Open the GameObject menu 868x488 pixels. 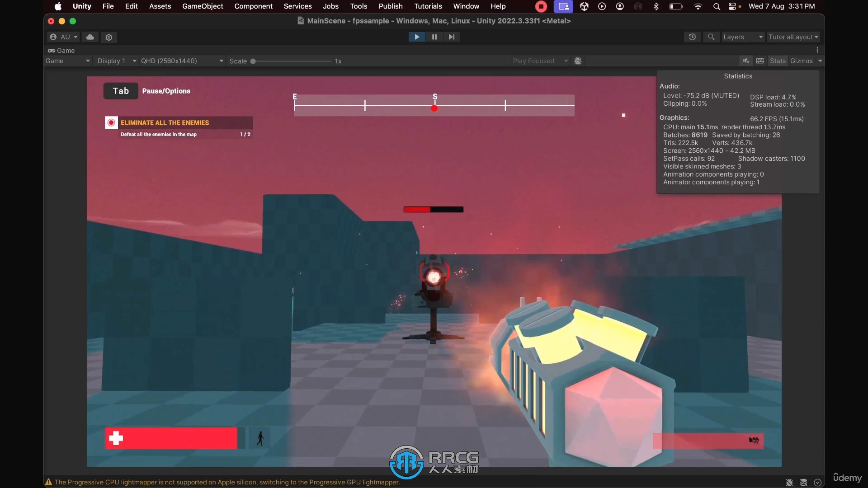click(x=203, y=6)
